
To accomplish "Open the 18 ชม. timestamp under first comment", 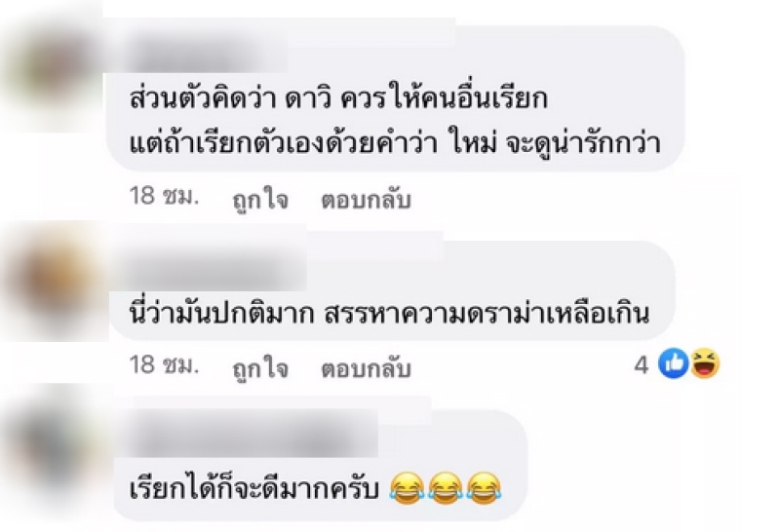I will [x=164, y=196].
